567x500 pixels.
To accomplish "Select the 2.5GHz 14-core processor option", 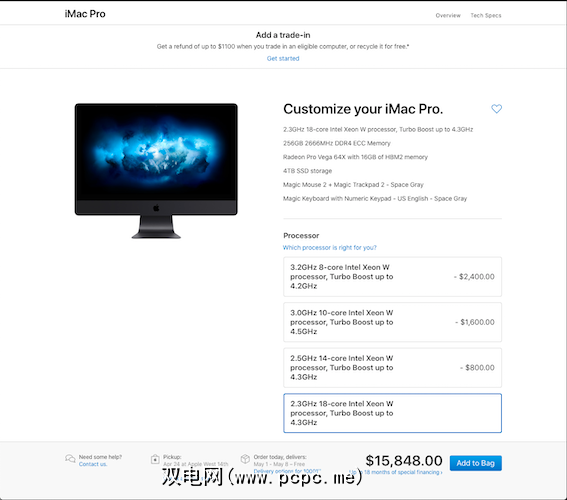I will pyautogui.click(x=392, y=368).
